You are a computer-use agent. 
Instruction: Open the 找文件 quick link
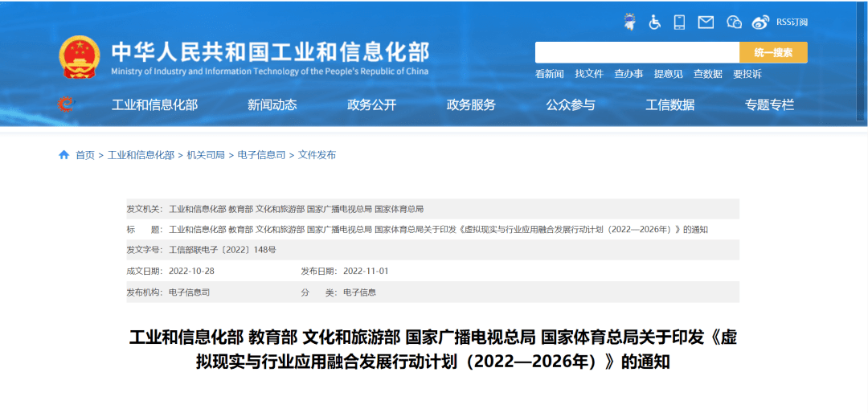pyautogui.click(x=589, y=74)
